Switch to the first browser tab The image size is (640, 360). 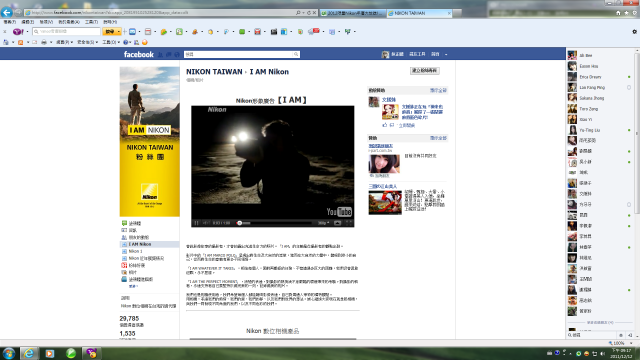[x=352, y=13]
